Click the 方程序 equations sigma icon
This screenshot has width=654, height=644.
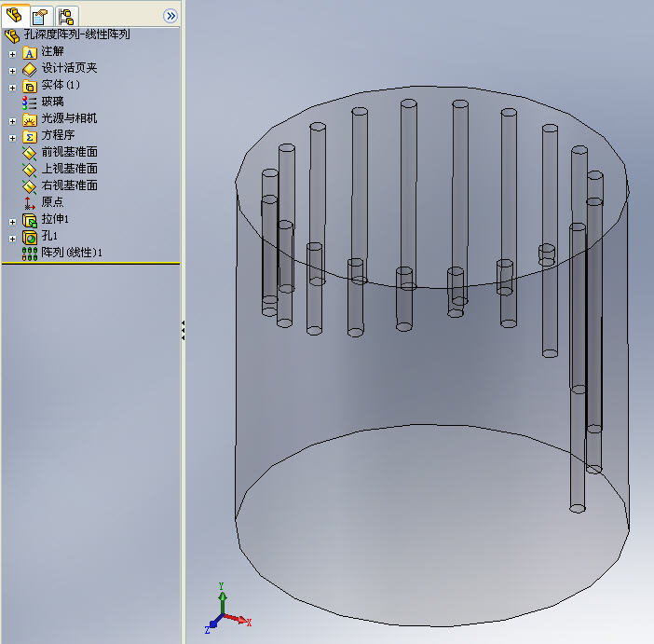click(x=29, y=136)
